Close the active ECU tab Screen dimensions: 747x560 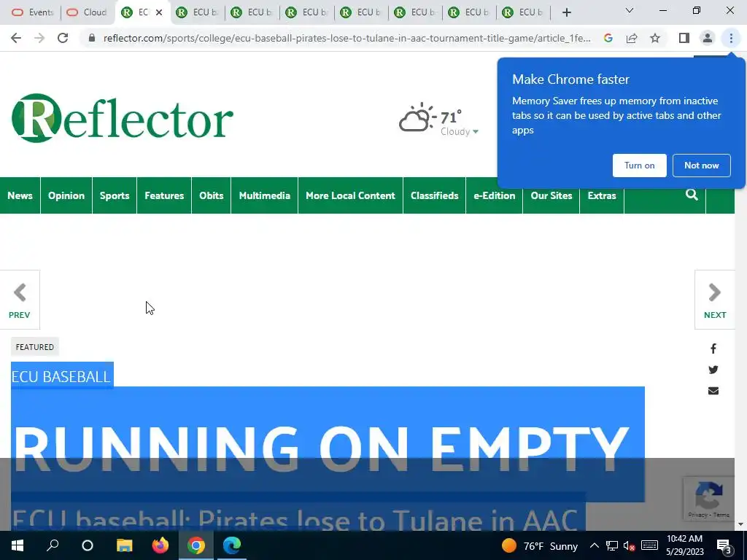click(x=159, y=12)
